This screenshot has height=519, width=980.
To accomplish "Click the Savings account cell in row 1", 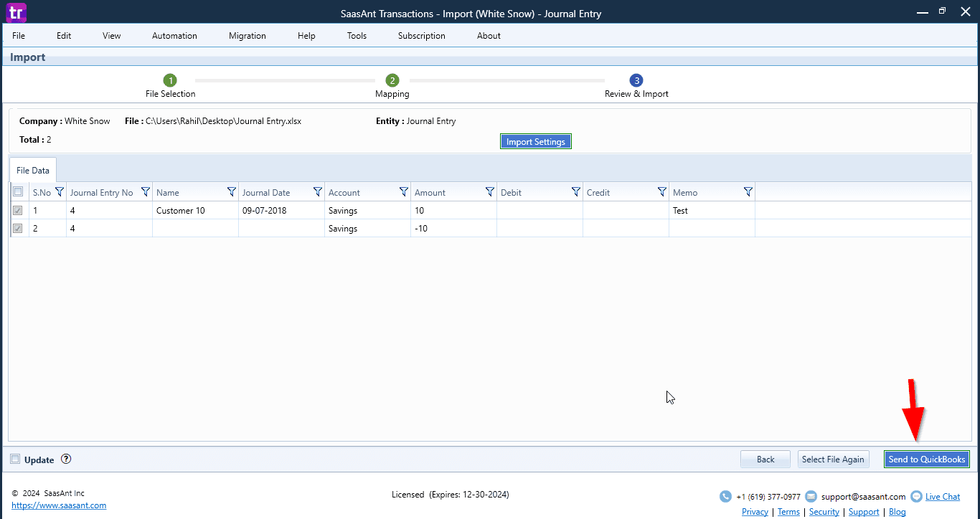I will click(x=367, y=210).
